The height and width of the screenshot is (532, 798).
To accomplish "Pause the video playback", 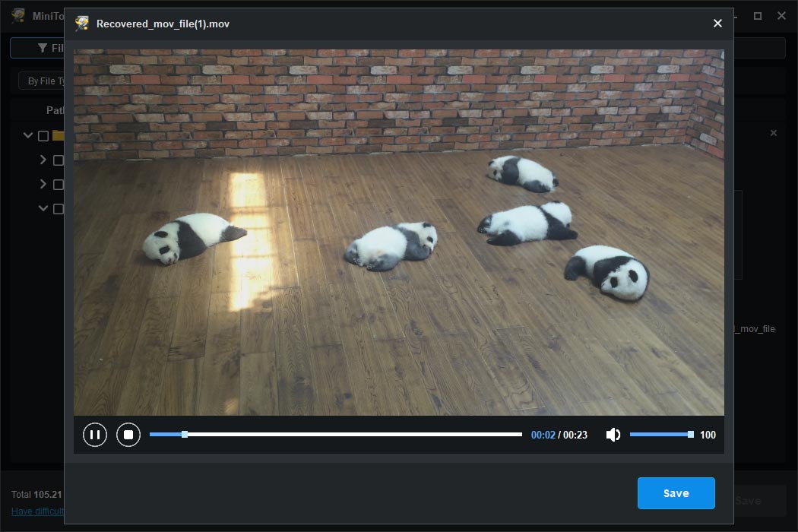I will pos(95,435).
